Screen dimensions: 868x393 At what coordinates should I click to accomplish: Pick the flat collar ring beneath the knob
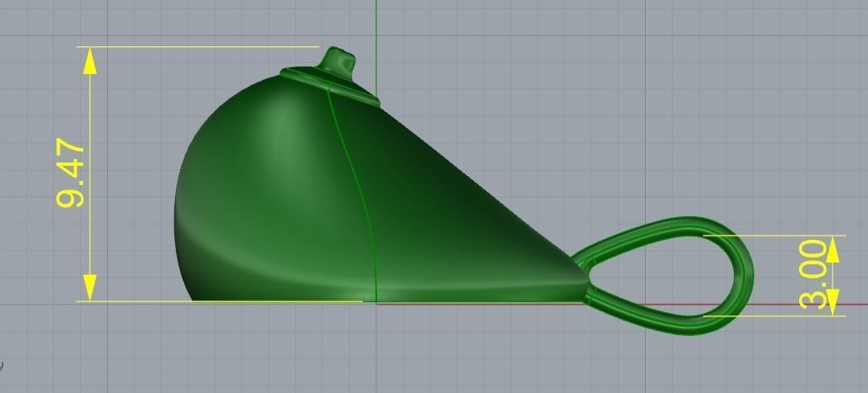click(x=330, y=85)
